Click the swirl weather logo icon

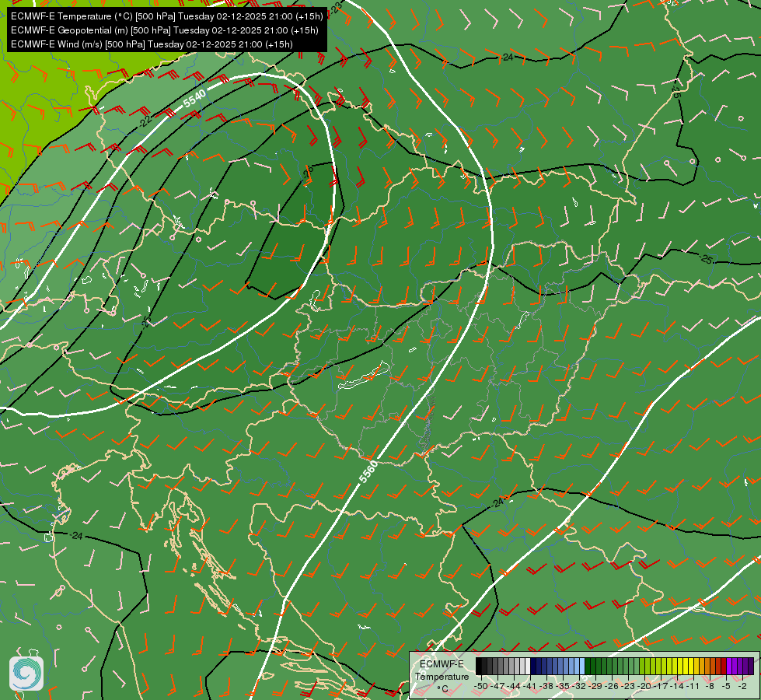[26, 673]
